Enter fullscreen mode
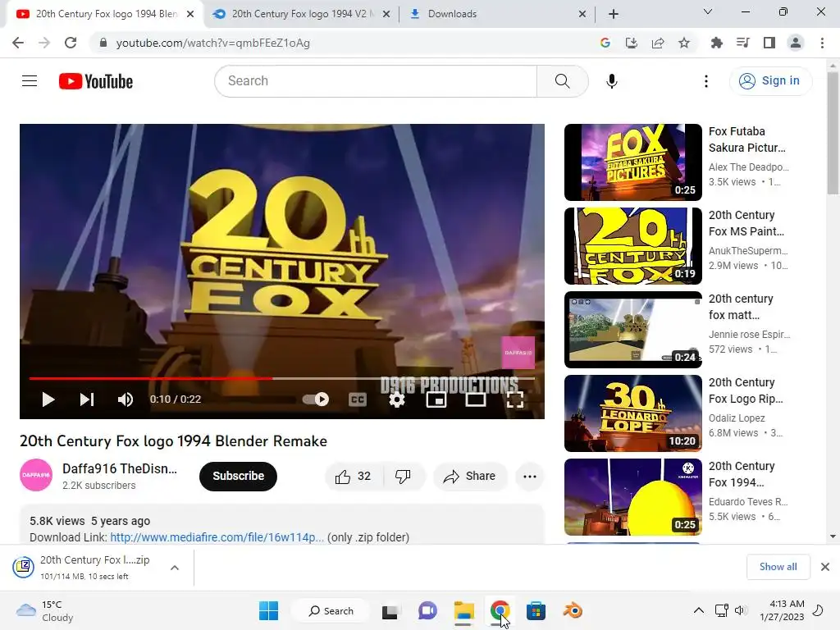840x630 pixels. [x=515, y=399]
